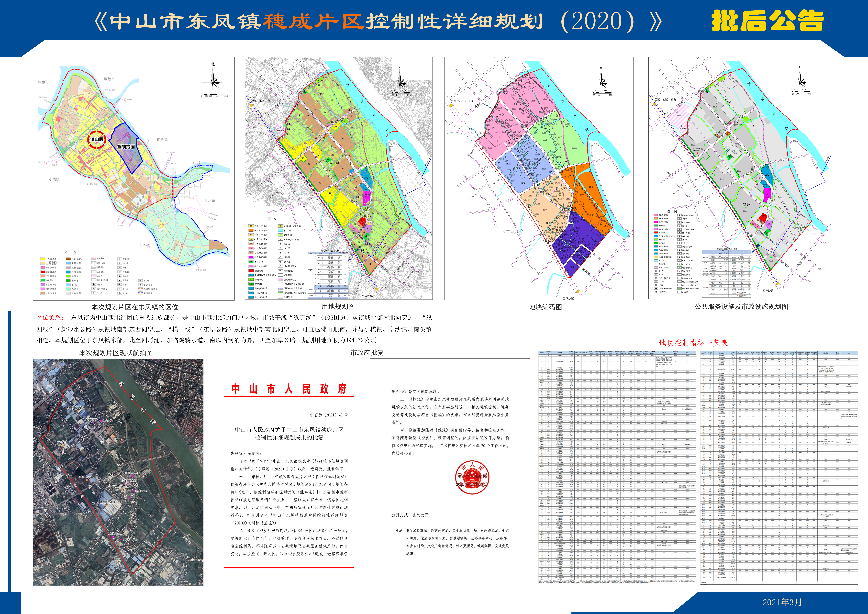Open the aerial photo of the planning area

point(118,472)
